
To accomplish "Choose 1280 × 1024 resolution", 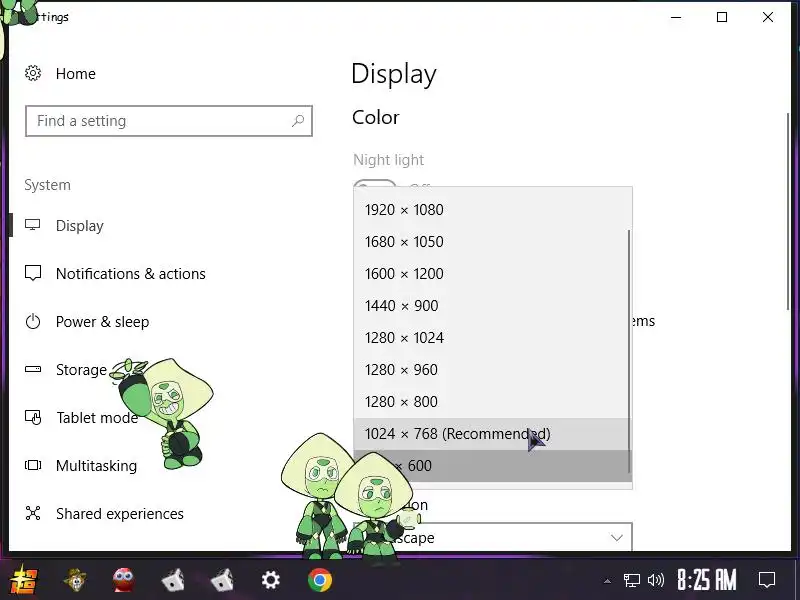I will pyautogui.click(x=492, y=338).
